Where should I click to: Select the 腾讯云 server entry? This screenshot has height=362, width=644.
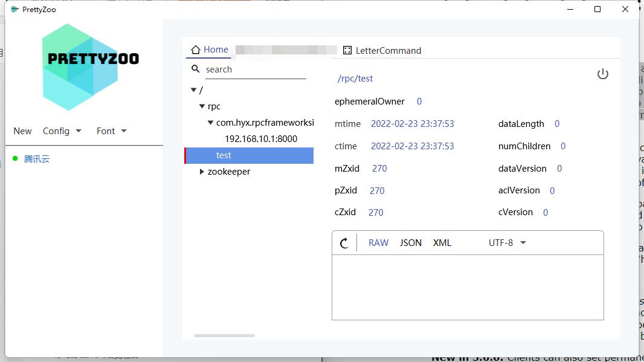[37, 159]
